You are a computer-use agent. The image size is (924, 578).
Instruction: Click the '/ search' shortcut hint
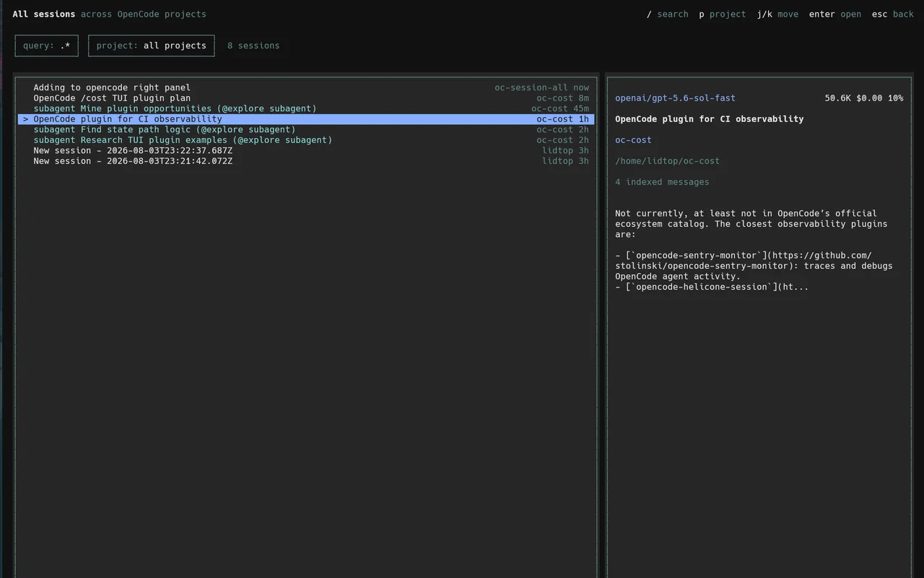click(x=668, y=14)
